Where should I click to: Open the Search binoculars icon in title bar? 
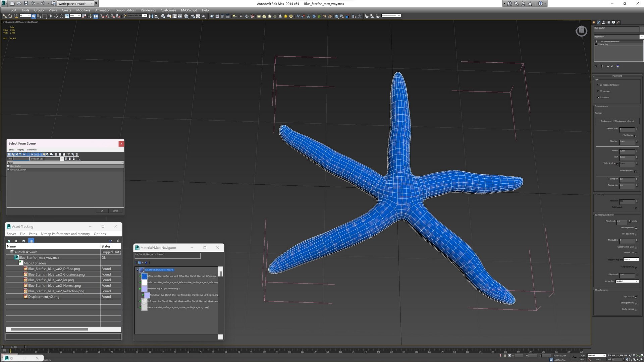coord(509,3)
